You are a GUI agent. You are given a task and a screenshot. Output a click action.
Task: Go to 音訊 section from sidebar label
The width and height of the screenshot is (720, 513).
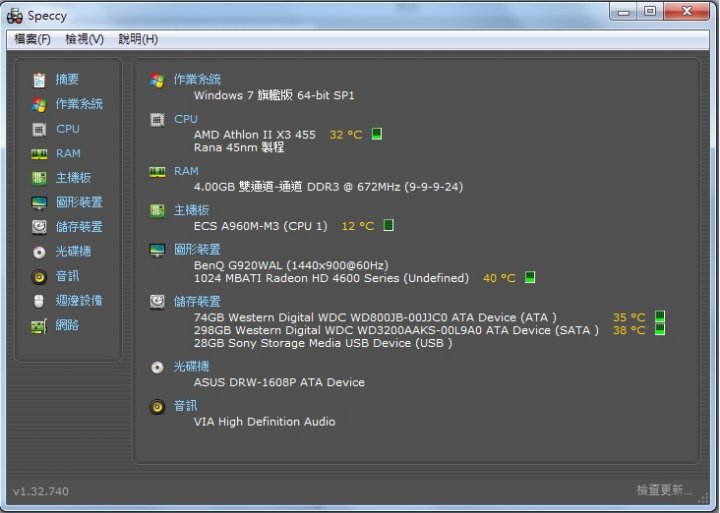[x=67, y=276]
